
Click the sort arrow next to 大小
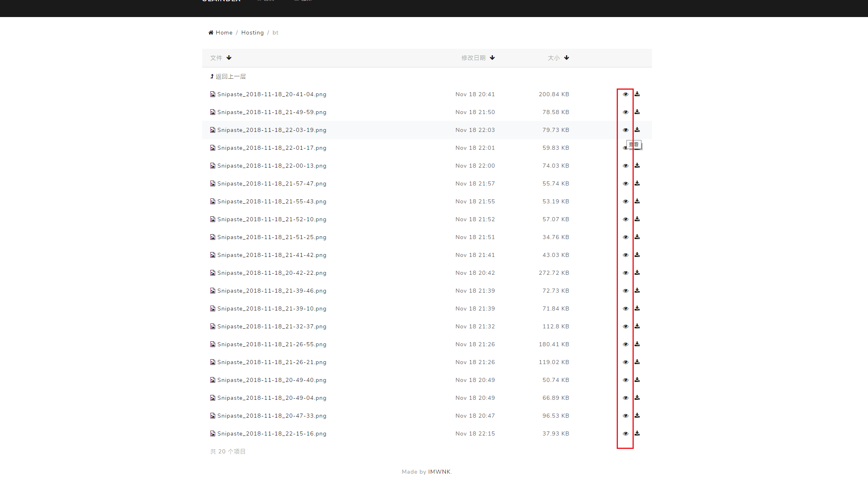567,58
